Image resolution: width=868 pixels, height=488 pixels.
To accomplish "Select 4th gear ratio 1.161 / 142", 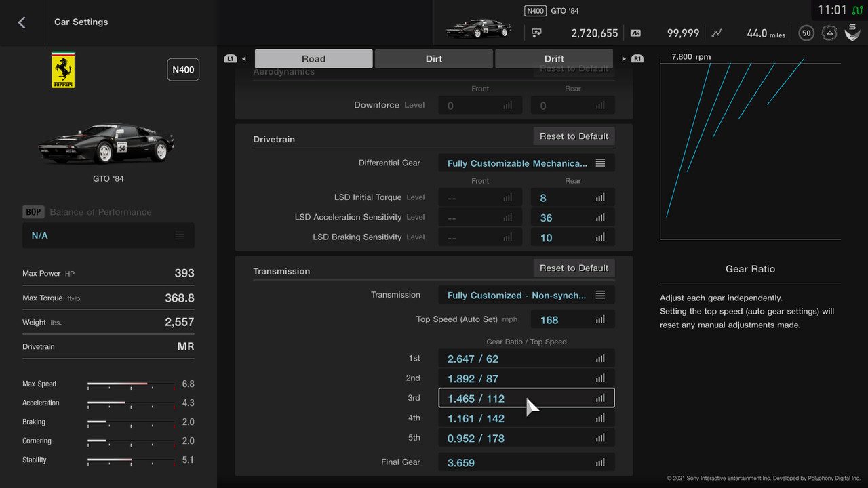I will point(527,418).
